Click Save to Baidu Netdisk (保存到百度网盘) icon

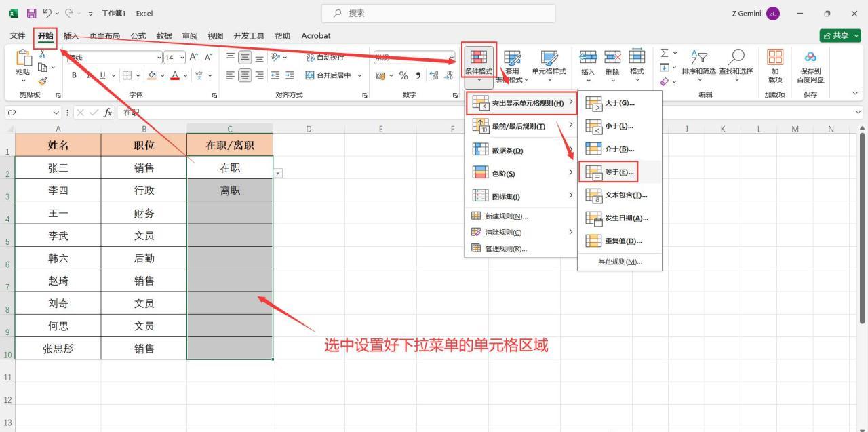810,57
